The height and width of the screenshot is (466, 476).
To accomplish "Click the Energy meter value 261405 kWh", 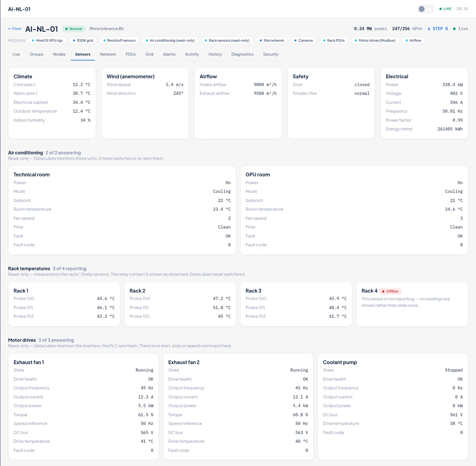I will (450, 129).
